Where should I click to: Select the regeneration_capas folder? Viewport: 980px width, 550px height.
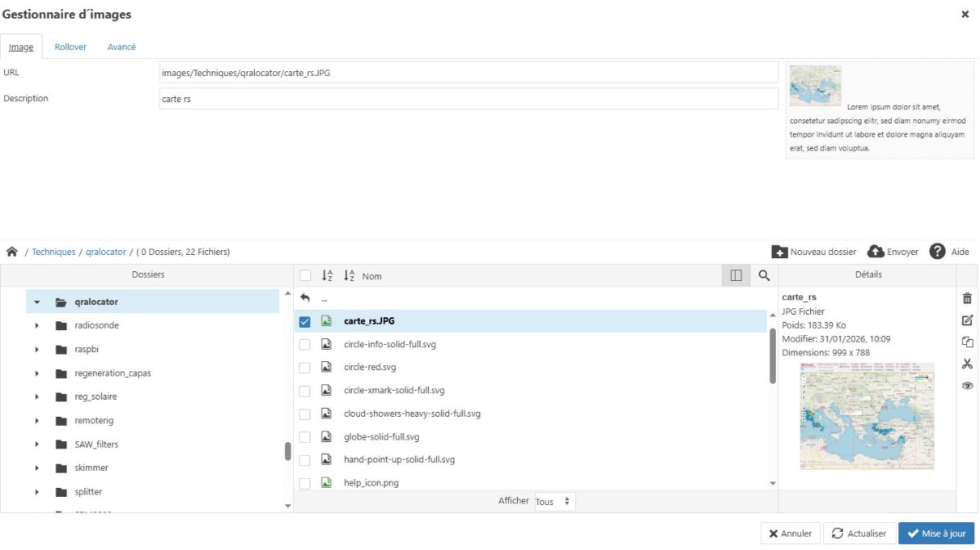(x=113, y=373)
